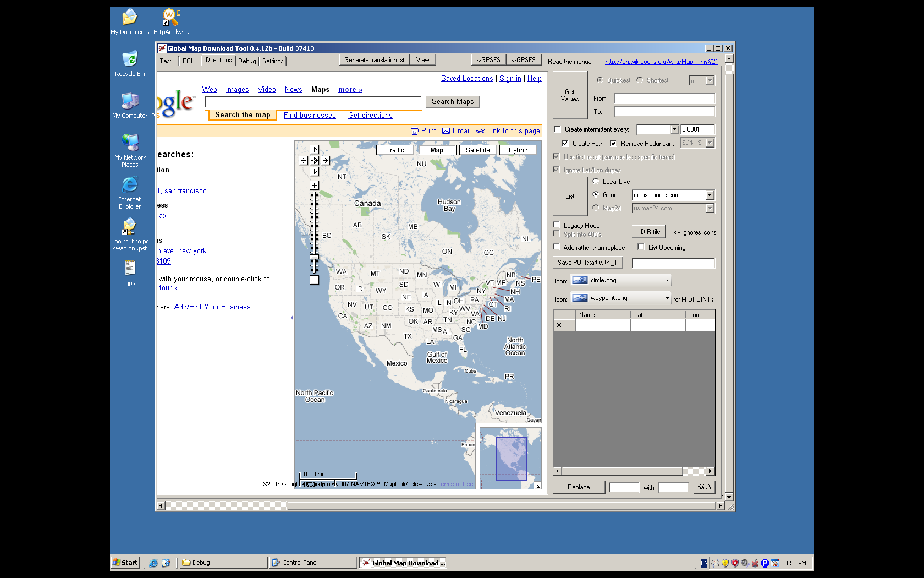Return to last result using center pan icon

pos(314,161)
